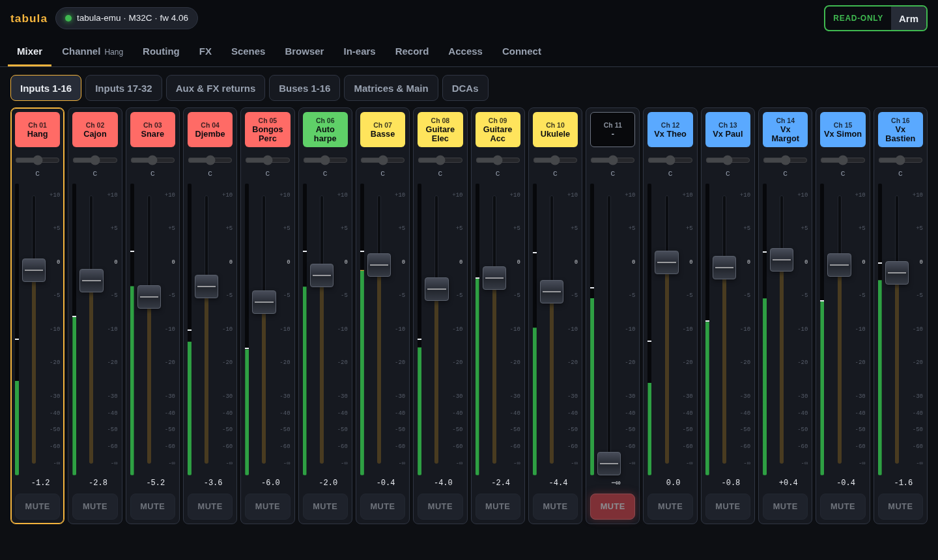This screenshot has height=560, width=938.
Task: Mute the Ch 01 Hang channel
Action: [38, 507]
